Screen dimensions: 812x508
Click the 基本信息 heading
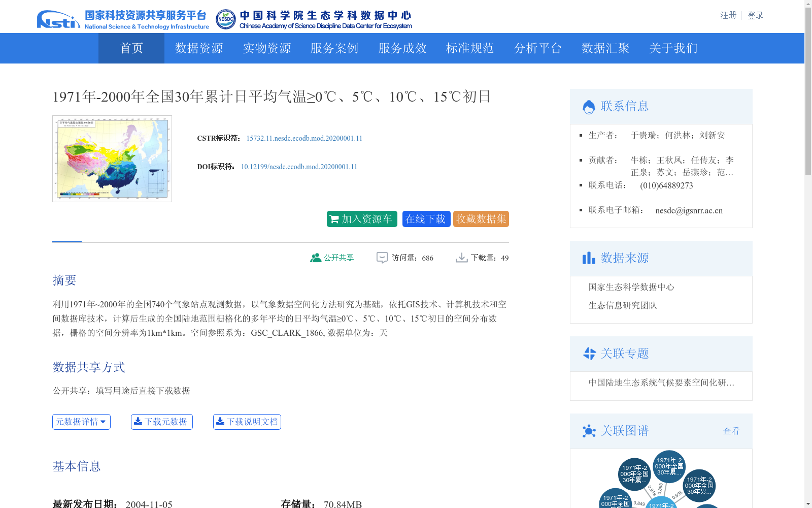click(x=77, y=466)
